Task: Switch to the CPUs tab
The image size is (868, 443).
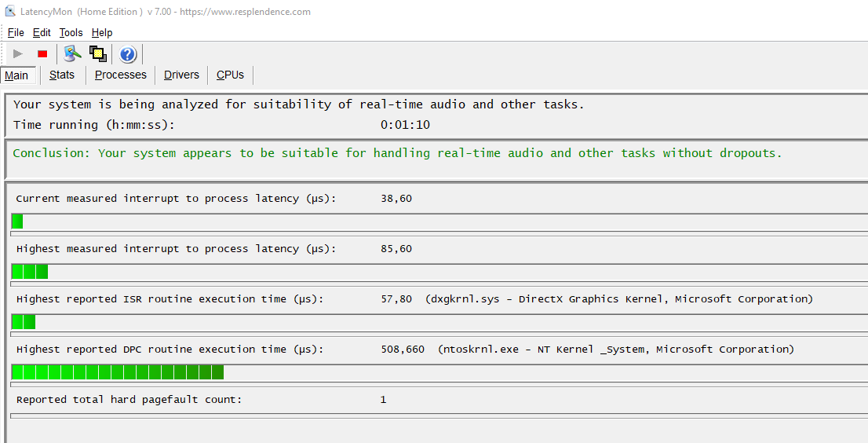Action: [x=230, y=75]
